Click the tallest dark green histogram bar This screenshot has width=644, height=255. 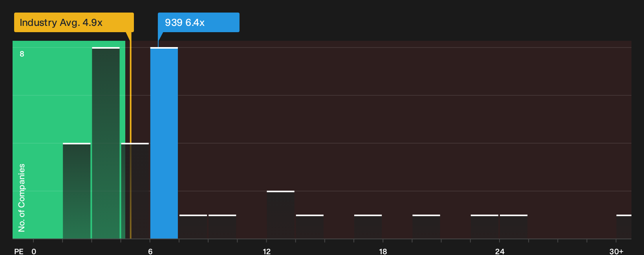[x=106, y=143]
